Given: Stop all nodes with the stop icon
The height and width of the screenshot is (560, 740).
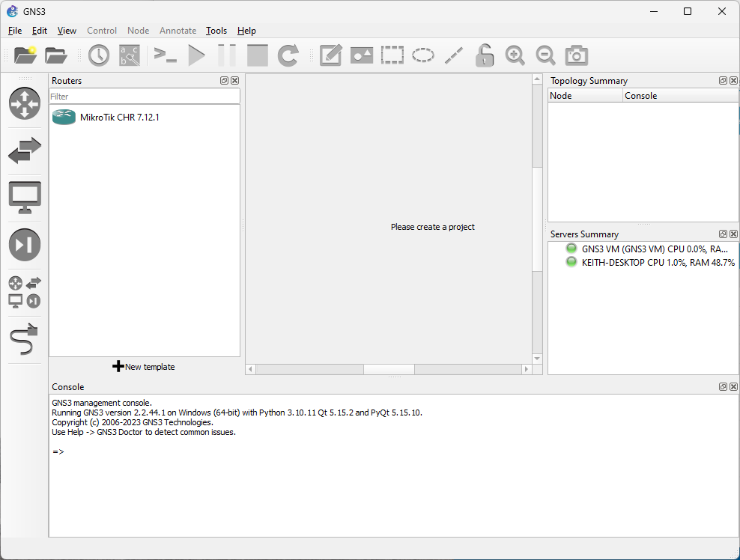Looking at the screenshot, I should pyautogui.click(x=257, y=55).
